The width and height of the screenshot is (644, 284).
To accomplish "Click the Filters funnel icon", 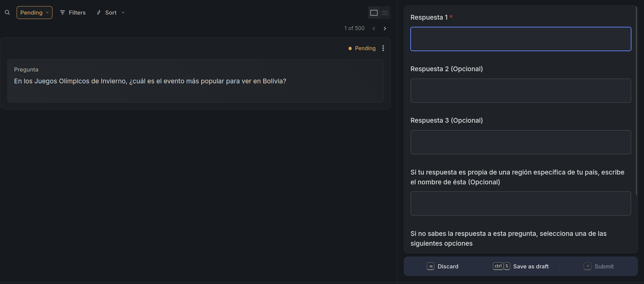I will pyautogui.click(x=62, y=13).
